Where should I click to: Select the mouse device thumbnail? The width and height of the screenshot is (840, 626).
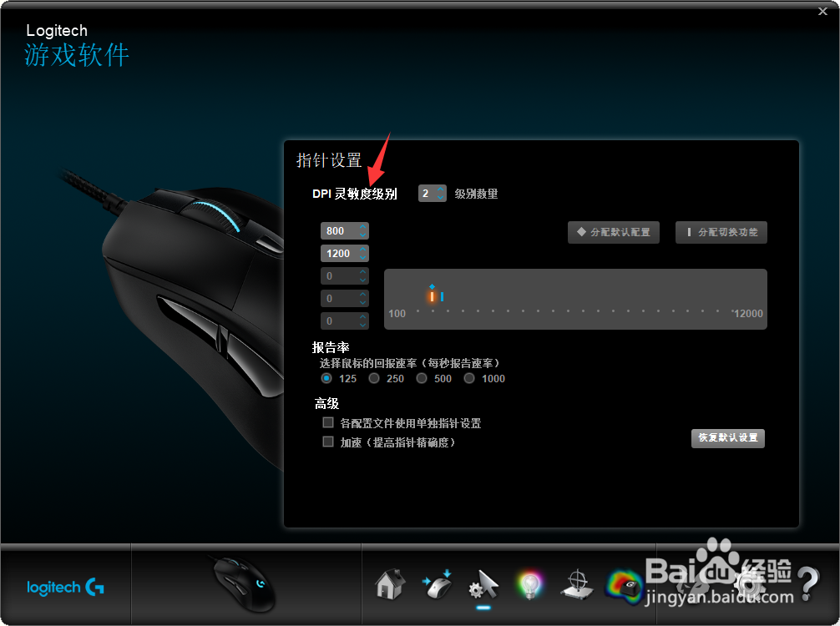(244, 584)
